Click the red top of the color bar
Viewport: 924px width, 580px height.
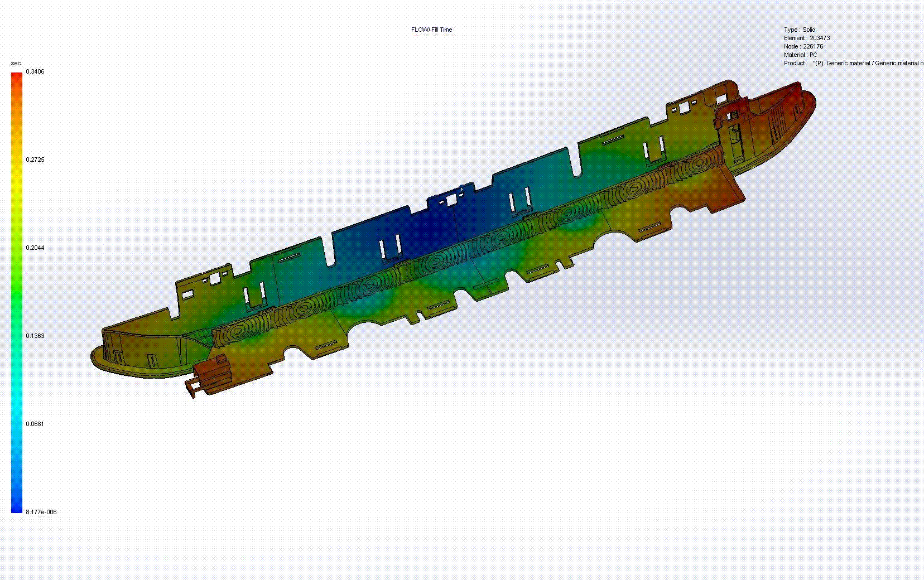click(x=17, y=78)
